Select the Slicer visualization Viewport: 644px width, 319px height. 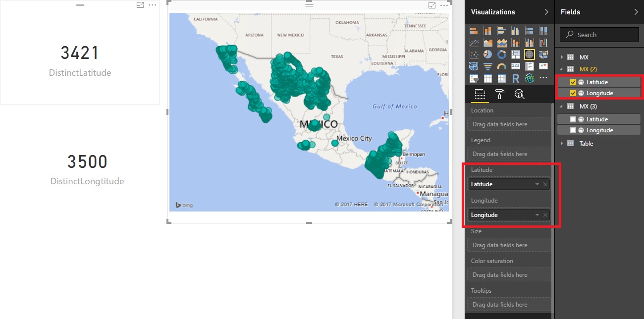point(474,78)
